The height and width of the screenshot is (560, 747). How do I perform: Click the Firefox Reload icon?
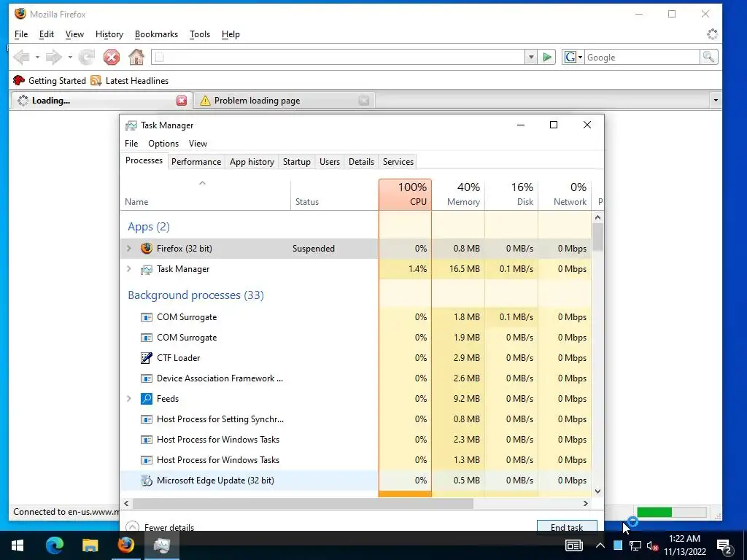pyautogui.click(x=86, y=57)
